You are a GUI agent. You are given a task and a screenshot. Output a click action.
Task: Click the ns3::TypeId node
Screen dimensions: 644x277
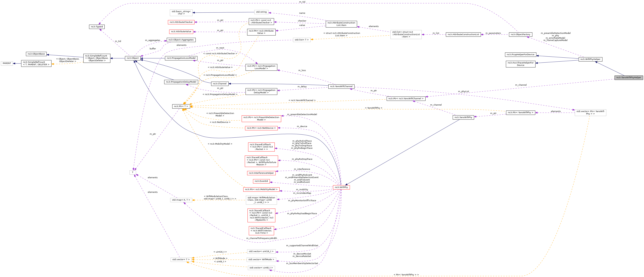click(x=97, y=27)
